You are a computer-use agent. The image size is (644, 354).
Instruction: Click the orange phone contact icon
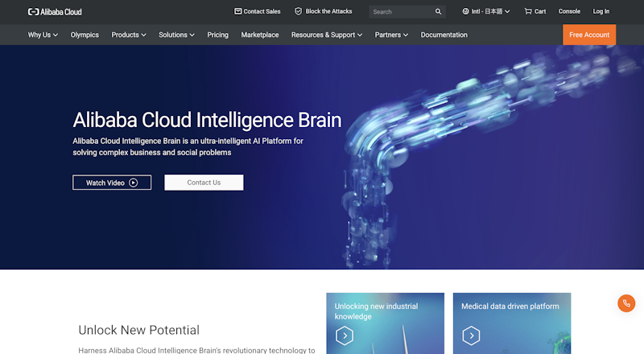pyautogui.click(x=626, y=303)
